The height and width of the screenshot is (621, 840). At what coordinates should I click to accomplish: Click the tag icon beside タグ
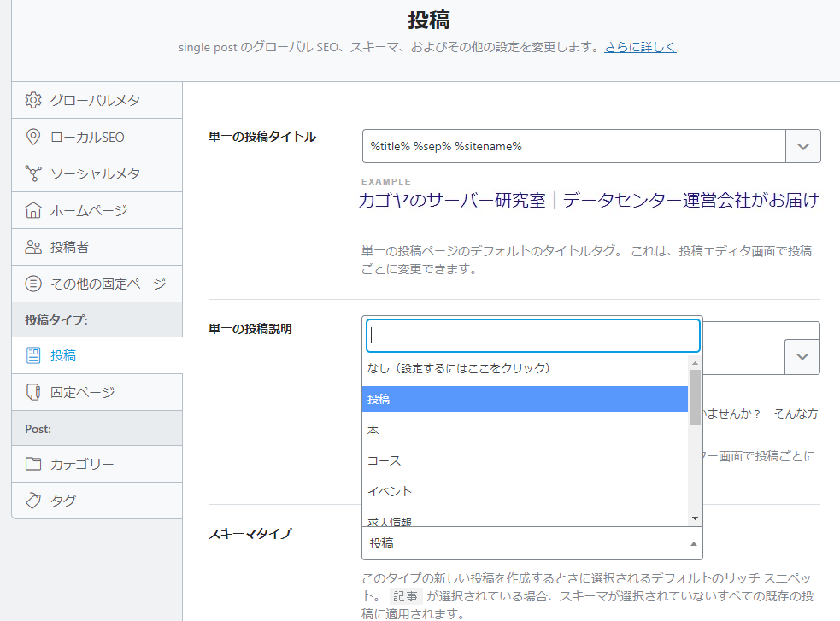click(x=33, y=501)
